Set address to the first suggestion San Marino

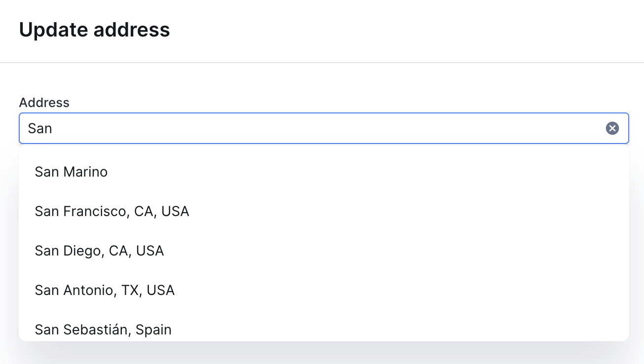coord(72,172)
